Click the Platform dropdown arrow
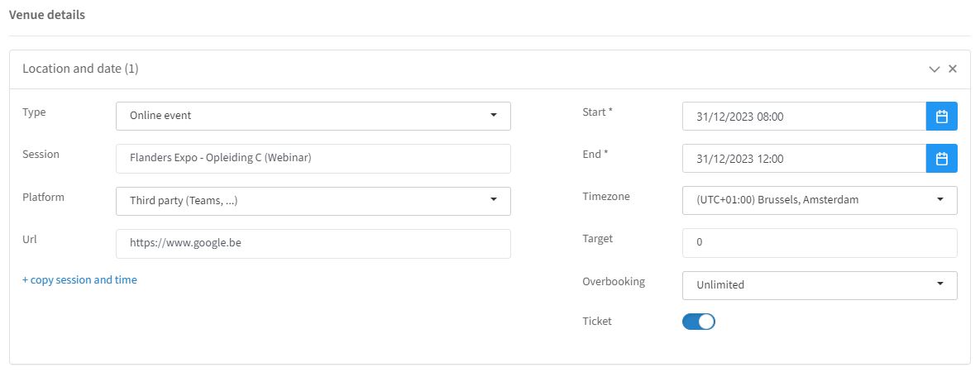980x372 pixels. pos(494,199)
